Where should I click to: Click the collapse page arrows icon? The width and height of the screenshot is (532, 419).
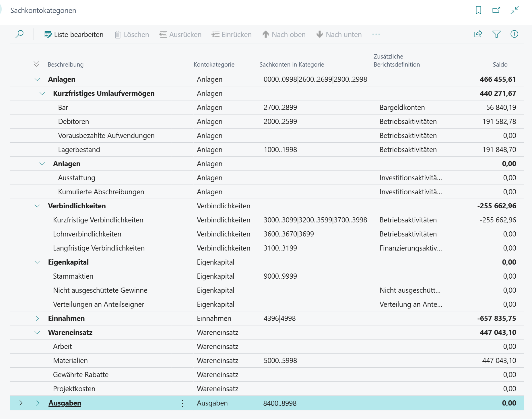pyautogui.click(x=514, y=10)
